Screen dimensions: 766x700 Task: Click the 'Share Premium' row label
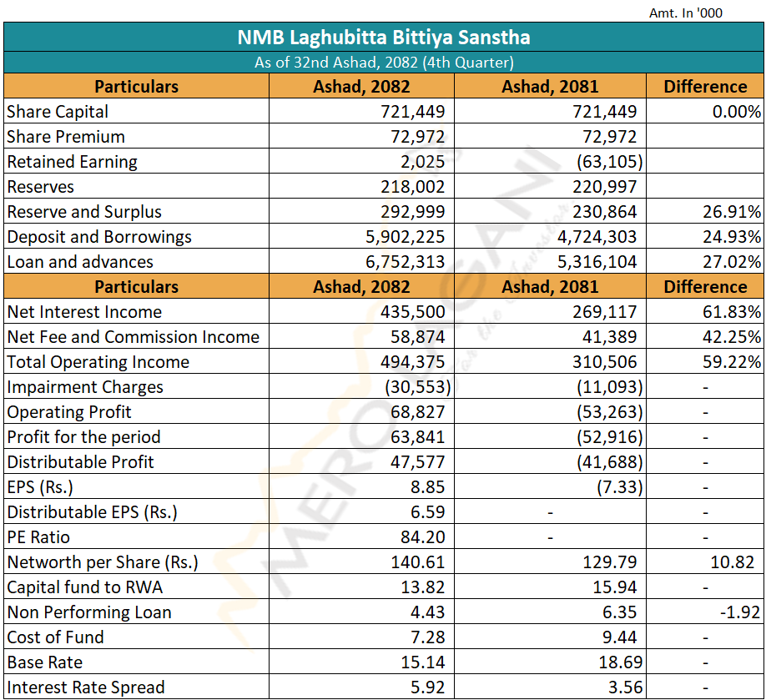[66, 136]
